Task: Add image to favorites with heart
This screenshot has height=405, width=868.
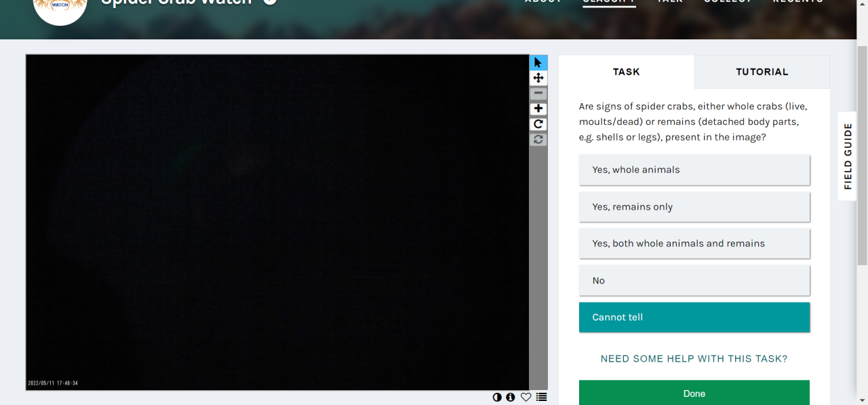Action: (x=526, y=397)
